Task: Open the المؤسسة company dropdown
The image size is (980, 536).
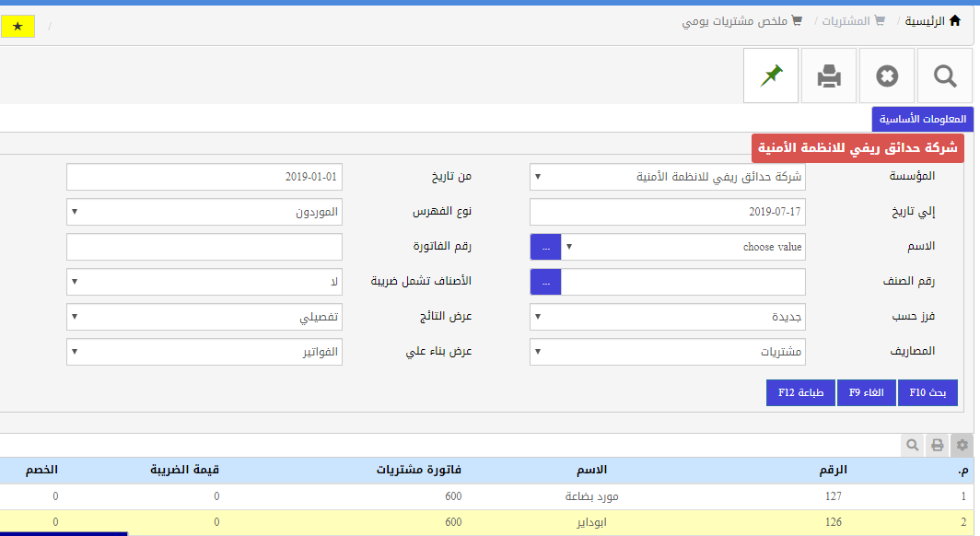Action: click(668, 177)
